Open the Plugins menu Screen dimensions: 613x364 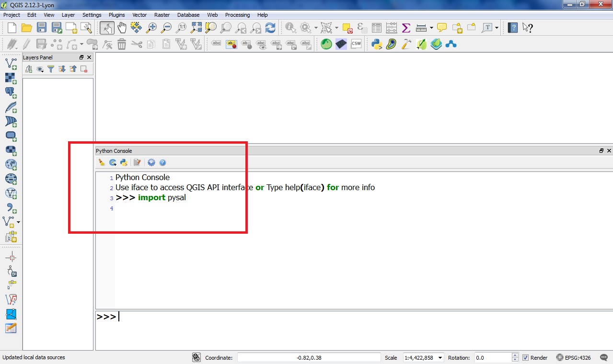[116, 15]
